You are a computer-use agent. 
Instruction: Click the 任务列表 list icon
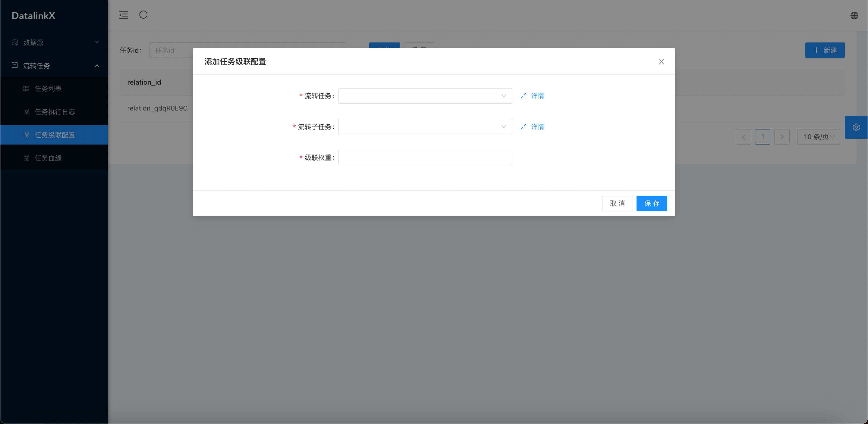(x=26, y=89)
